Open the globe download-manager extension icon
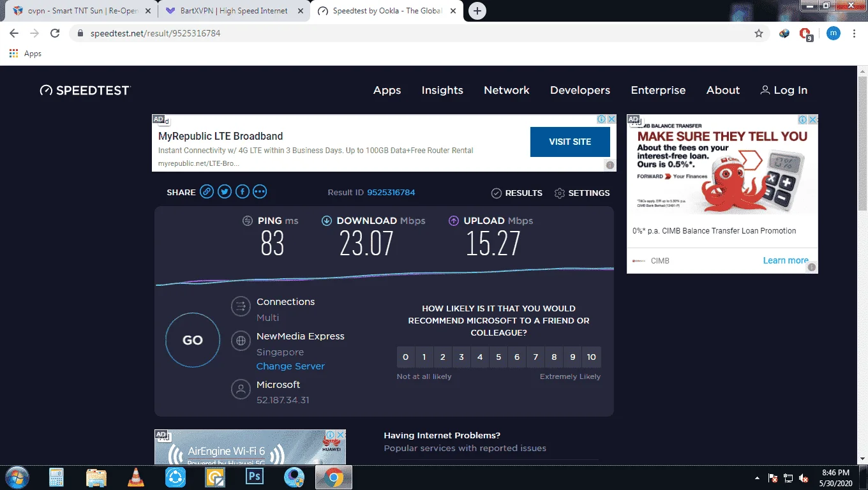Screen dimensions: 868x490 [x=784, y=33]
